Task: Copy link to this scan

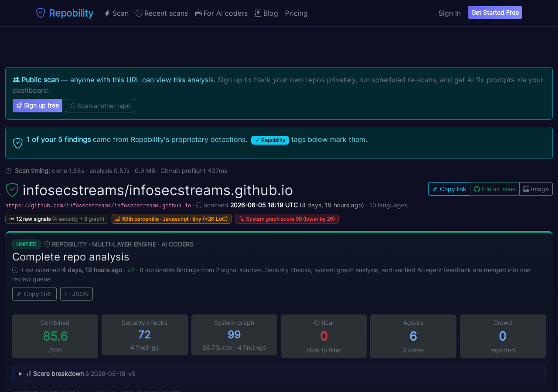Action: click(449, 189)
